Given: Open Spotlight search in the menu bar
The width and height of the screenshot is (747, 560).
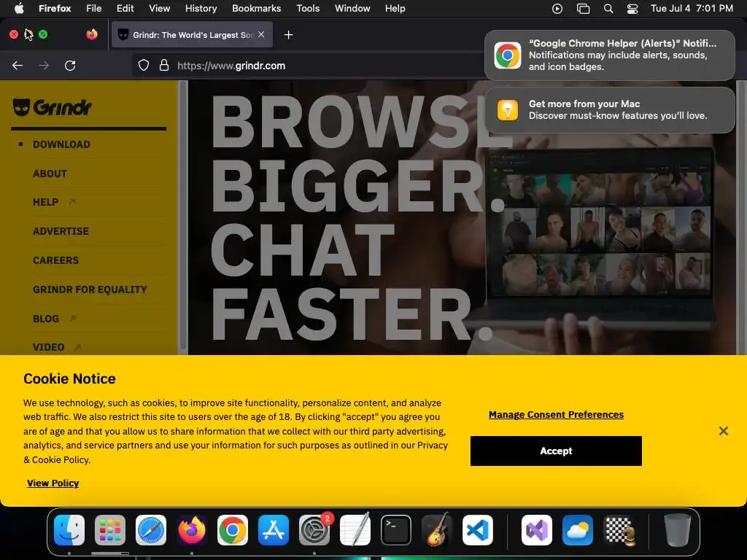Looking at the screenshot, I should [x=608, y=9].
